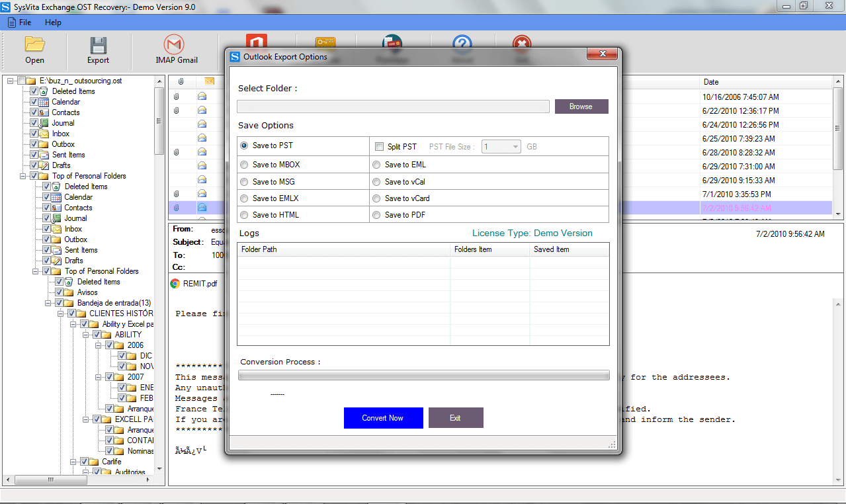Open the File menu
846x504 pixels.
25,22
